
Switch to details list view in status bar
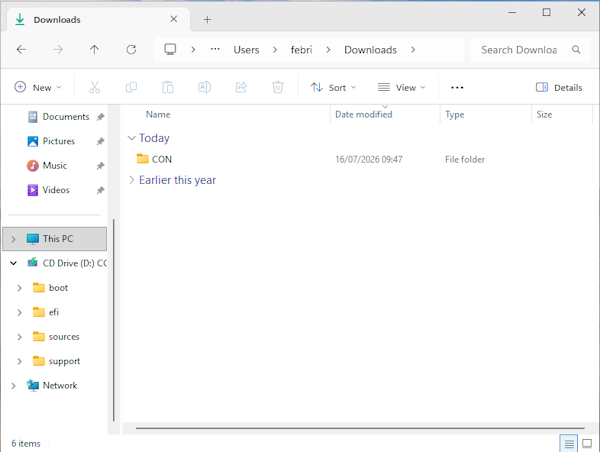569,444
